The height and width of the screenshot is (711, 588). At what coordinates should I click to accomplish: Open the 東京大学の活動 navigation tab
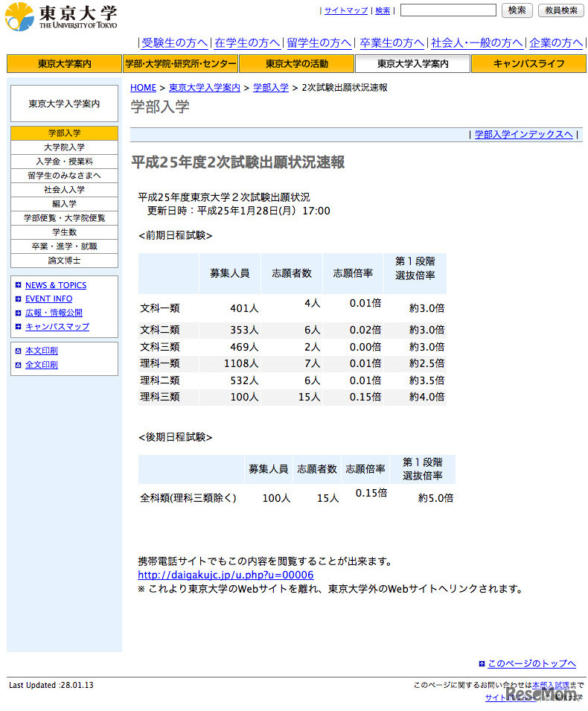(x=296, y=63)
